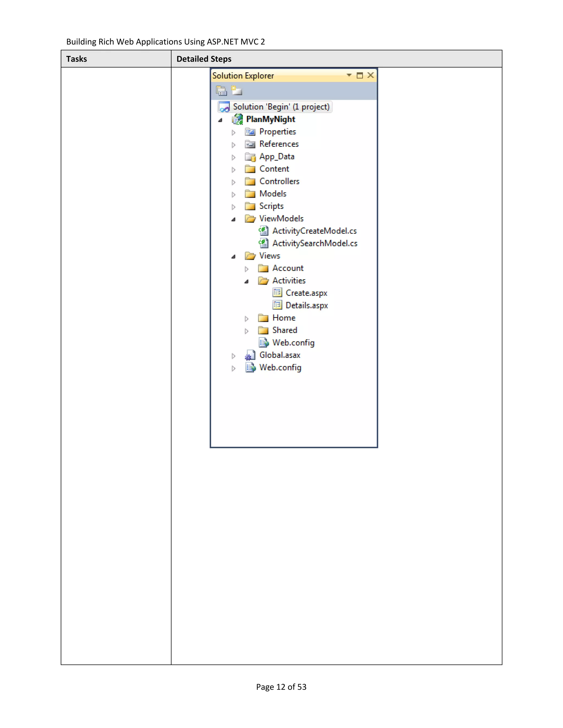Expand the Scripts folder
Image resolution: width=563 pixels, height=728 pixels.
(233, 207)
